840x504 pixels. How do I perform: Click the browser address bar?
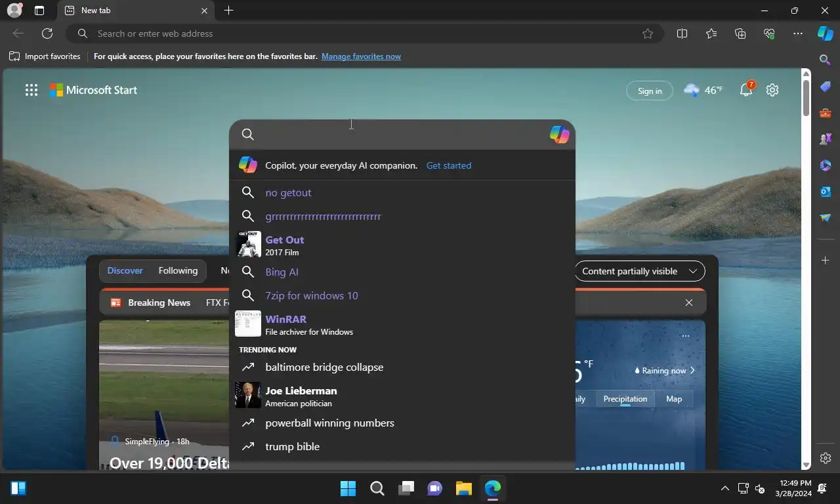[x=364, y=33]
